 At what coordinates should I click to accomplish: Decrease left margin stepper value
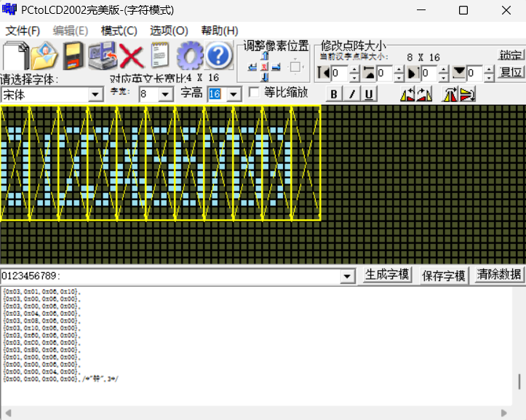coord(354,77)
